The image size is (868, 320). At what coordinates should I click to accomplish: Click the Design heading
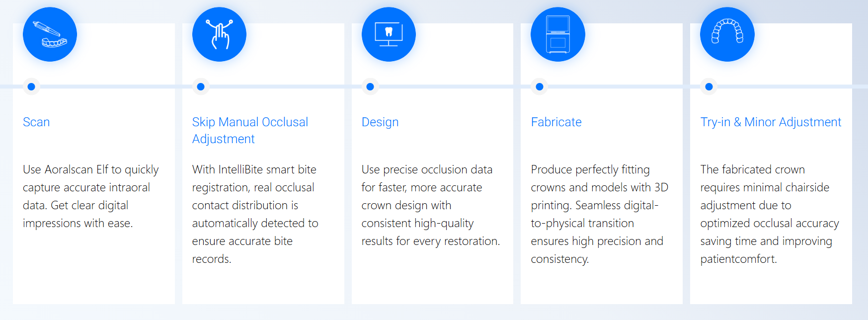click(380, 122)
